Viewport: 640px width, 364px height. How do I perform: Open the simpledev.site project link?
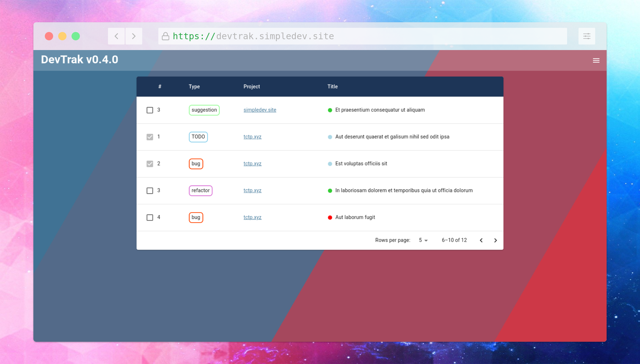(260, 110)
